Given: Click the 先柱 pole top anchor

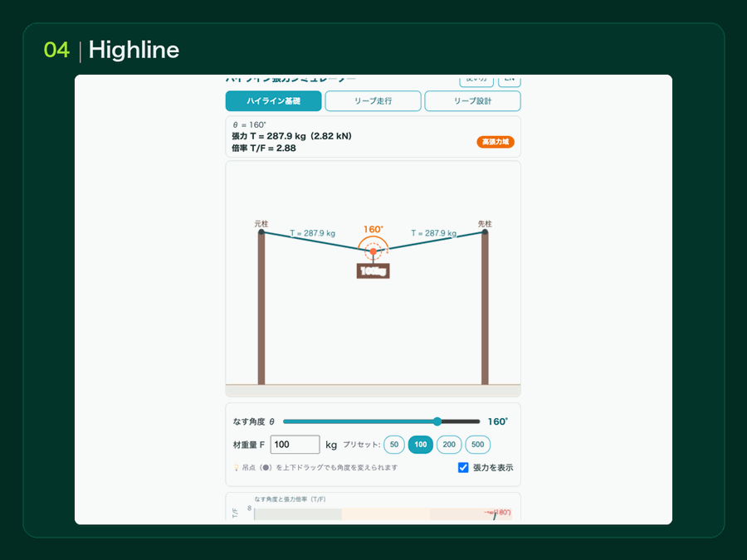Looking at the screenshot, I should tap(485, 232).
